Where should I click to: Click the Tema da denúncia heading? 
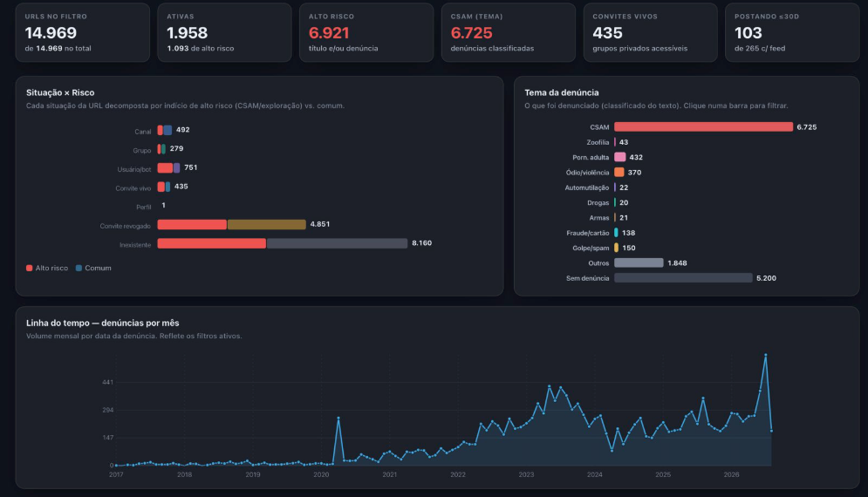pyautogui.click(x=561, y=92)
